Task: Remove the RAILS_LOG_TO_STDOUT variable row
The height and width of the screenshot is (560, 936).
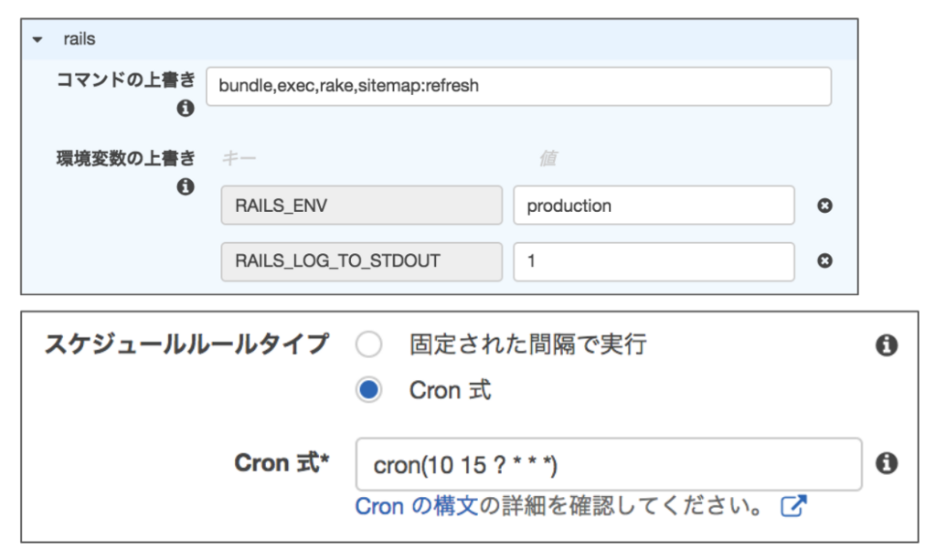Action: (824, 261)
